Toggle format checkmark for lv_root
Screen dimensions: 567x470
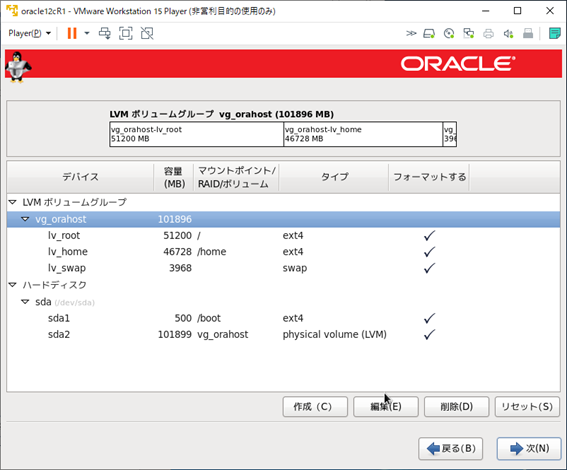coord(429,235)
